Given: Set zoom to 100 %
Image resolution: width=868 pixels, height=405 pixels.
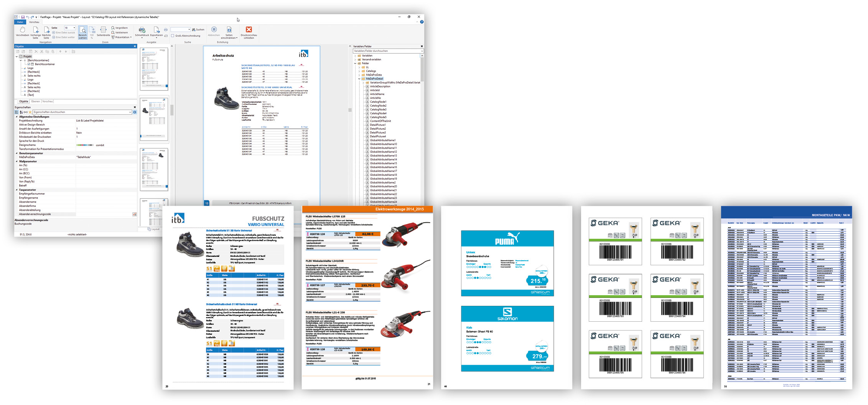Looking at the screenshot, I should (x=92, y=32).
